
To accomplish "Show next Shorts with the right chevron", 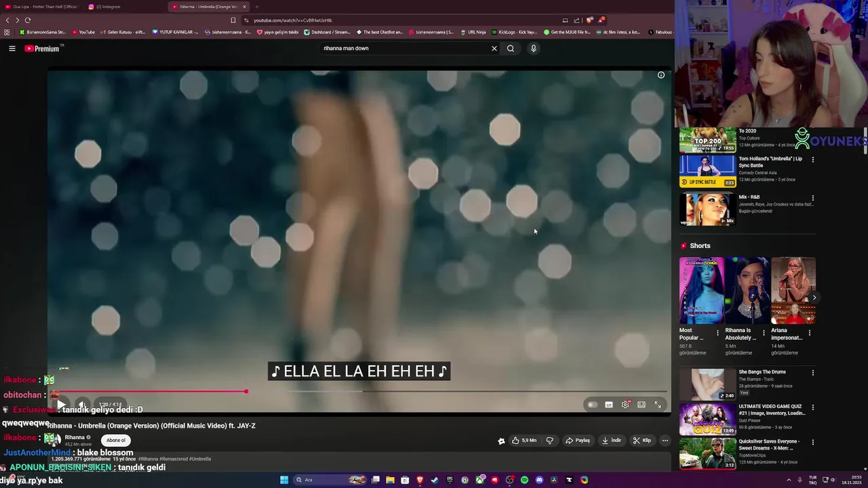I will 814,298.
